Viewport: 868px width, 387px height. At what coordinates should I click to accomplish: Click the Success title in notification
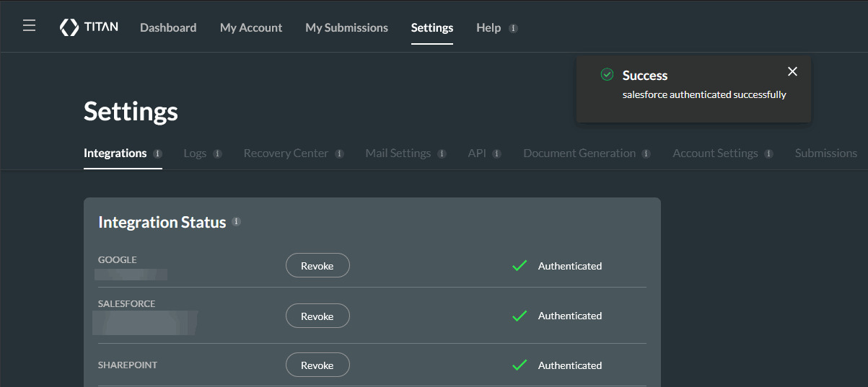(x=645, y=75)
